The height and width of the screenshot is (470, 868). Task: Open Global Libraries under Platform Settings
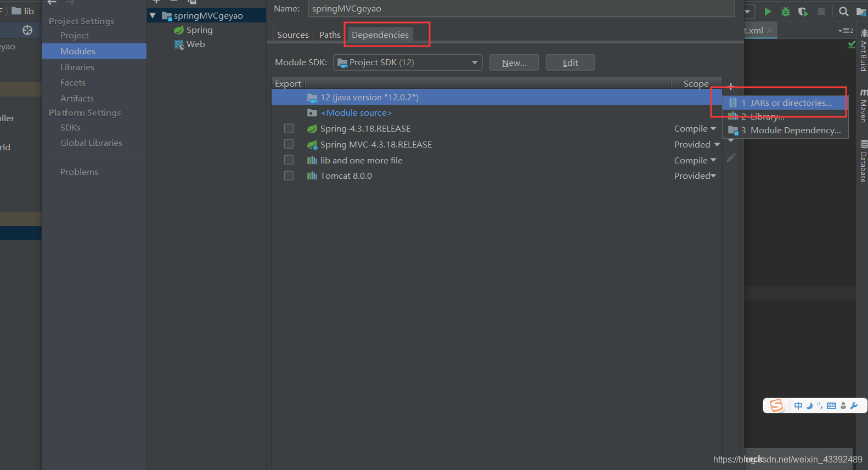pos(91,143)
